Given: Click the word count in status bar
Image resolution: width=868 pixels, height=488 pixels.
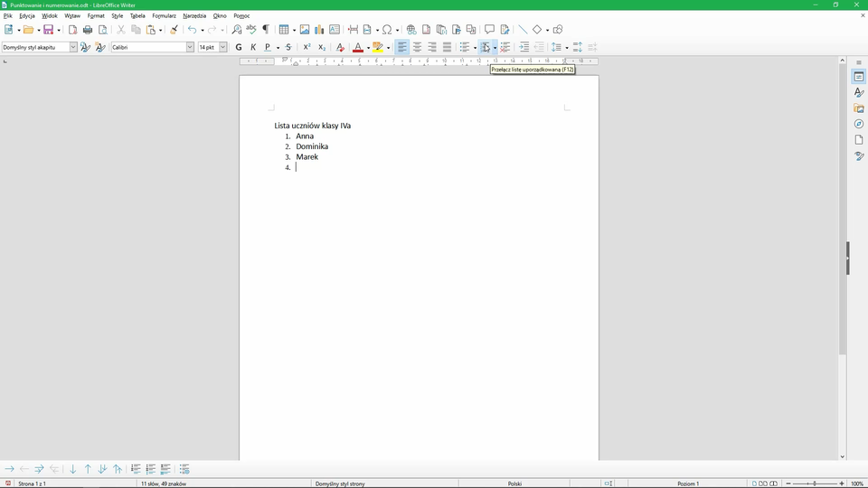Looking at the screenshot, I should [x=163, y=483].
